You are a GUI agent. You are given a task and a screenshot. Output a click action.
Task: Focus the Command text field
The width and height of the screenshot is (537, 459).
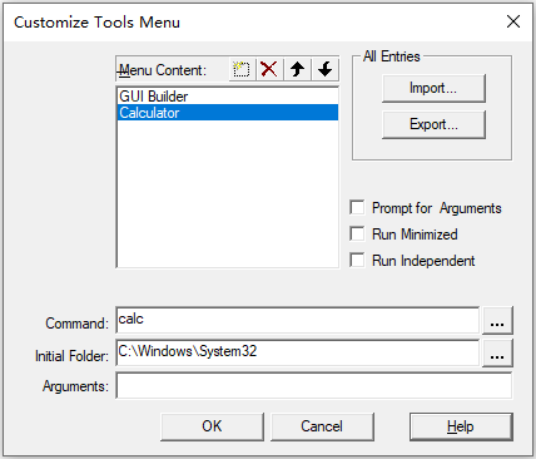298,320
